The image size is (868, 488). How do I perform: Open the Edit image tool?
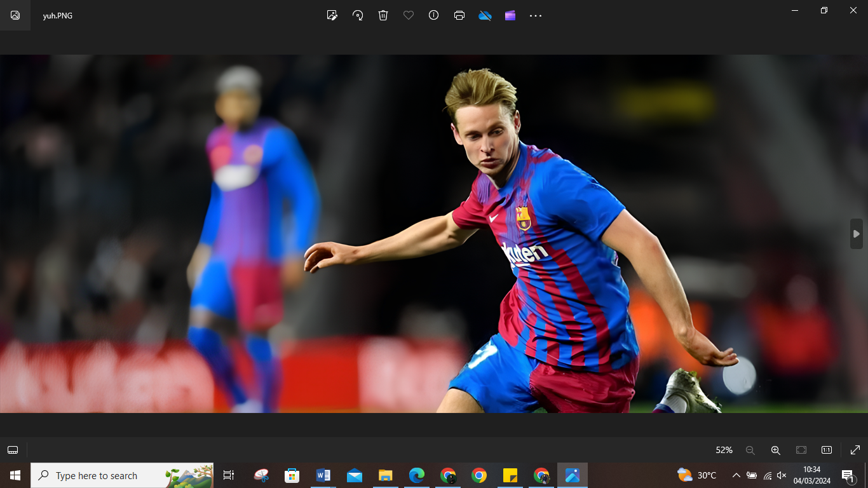332,15
